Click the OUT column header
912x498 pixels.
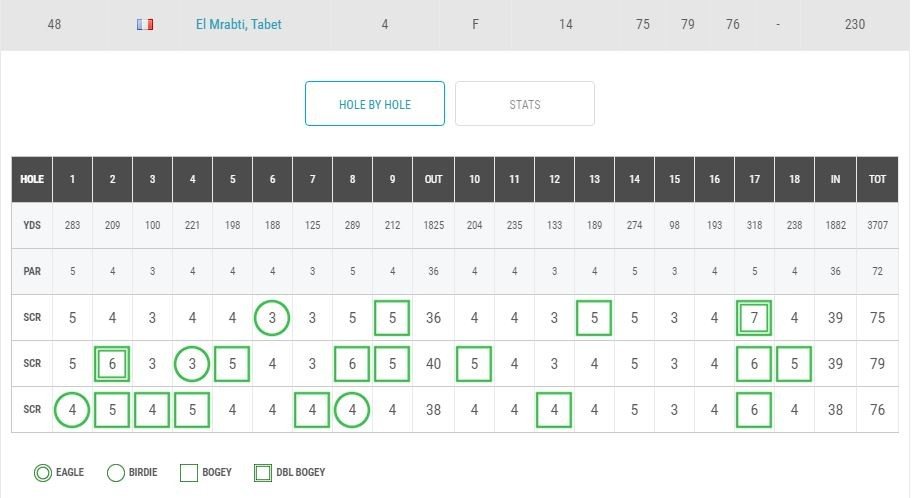(x=433, y=179)
